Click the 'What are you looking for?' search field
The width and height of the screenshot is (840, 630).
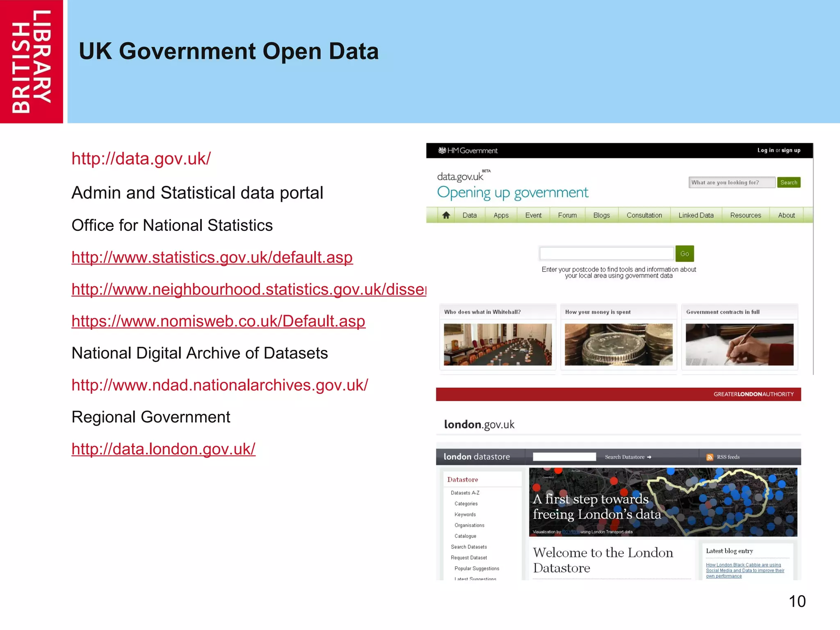point(732,183)
